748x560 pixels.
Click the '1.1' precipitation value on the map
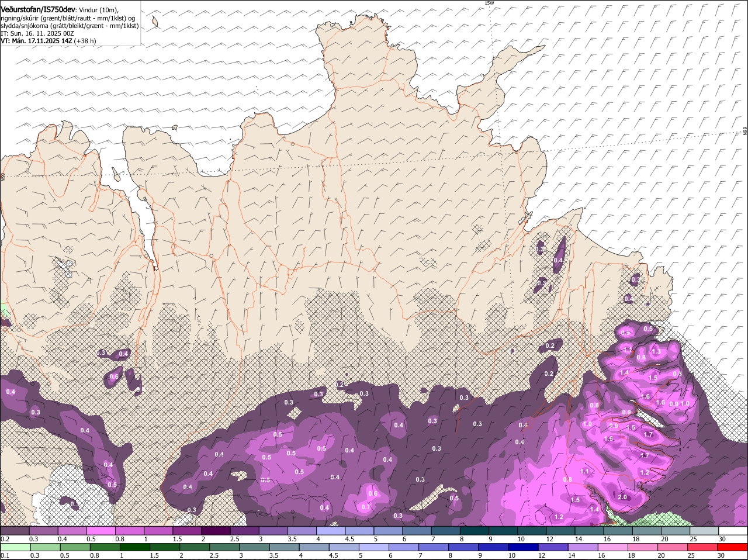(x=584, y=471)
